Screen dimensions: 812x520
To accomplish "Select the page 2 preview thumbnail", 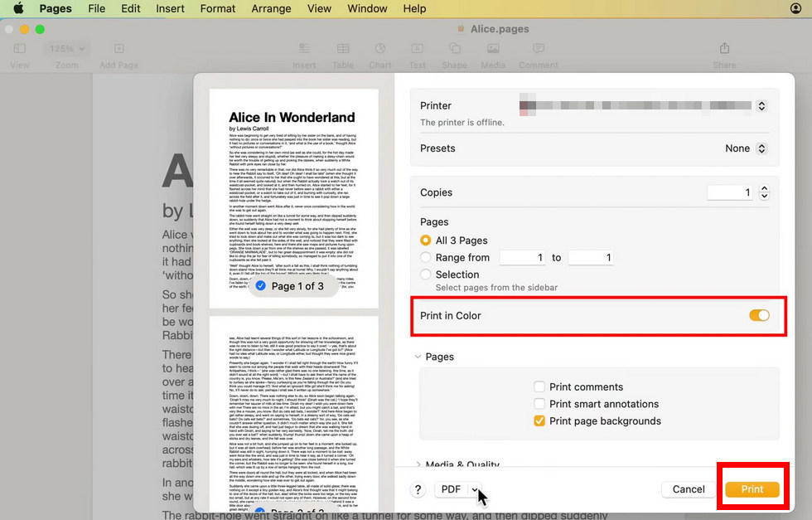I will click(x=293, y=415).
